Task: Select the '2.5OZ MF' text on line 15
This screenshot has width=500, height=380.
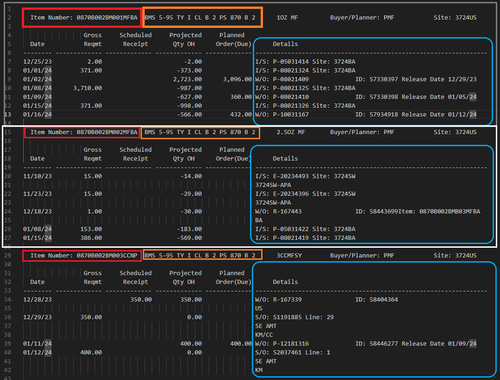Action: tap(290, 132)
